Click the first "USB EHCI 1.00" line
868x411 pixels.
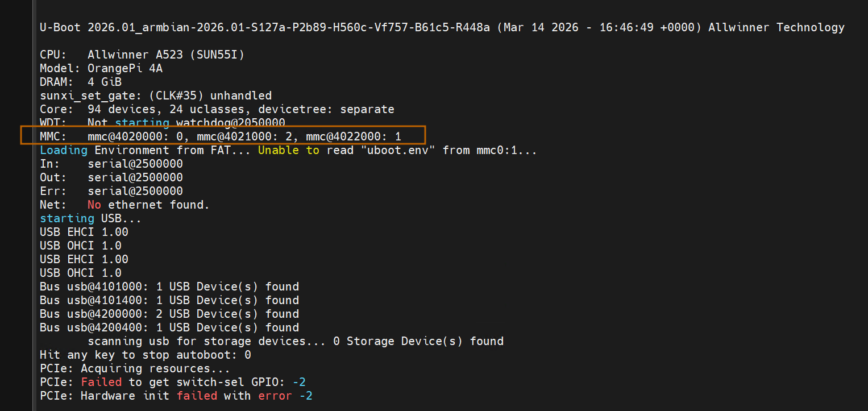(84, 232)
